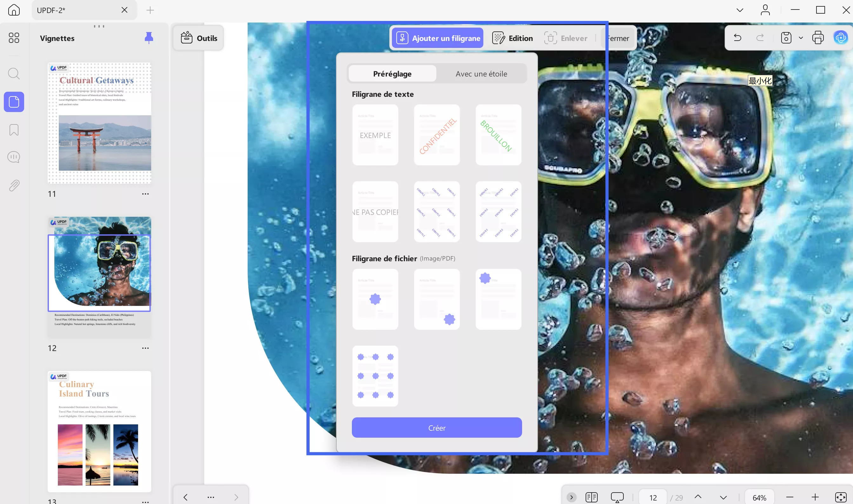Open the user account icon
The image size is (853, 504).
click(765, 10)
